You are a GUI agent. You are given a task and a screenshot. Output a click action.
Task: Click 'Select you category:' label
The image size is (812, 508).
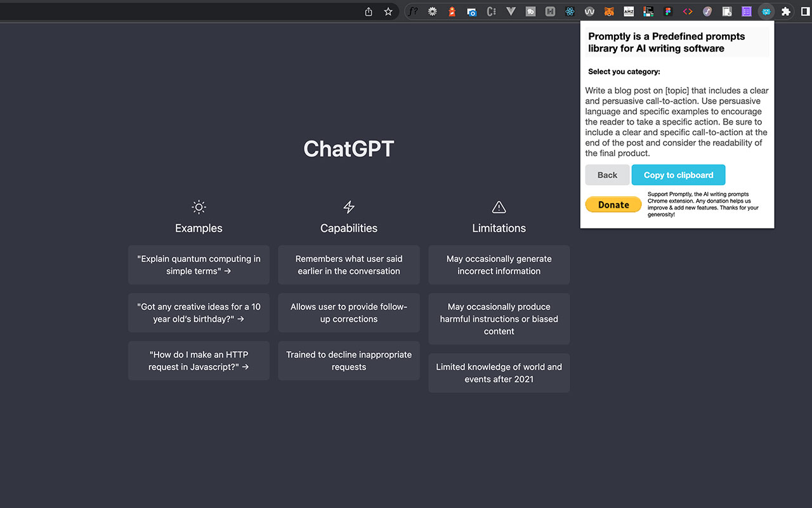(x=624, y=72)
